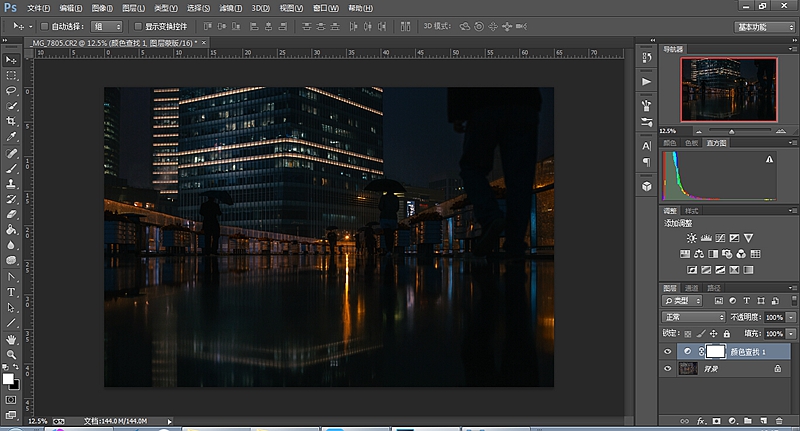Image resolution: width=800 pixels, height=431 pixels.
Task: Open the 图像 menu
Action: [102, 8]
